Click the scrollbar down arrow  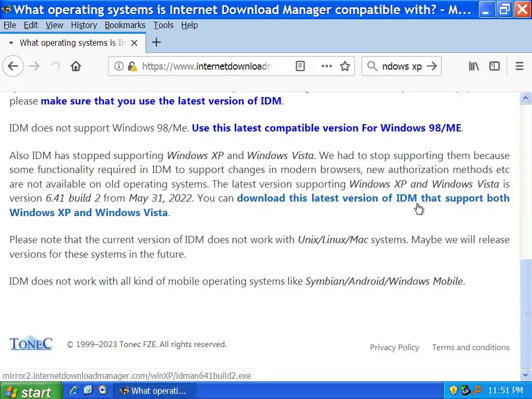526,375
